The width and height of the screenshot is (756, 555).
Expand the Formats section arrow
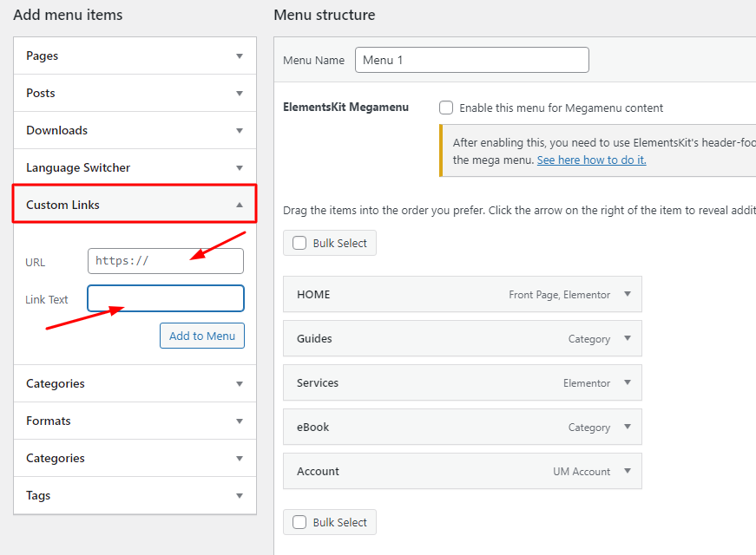240,421
